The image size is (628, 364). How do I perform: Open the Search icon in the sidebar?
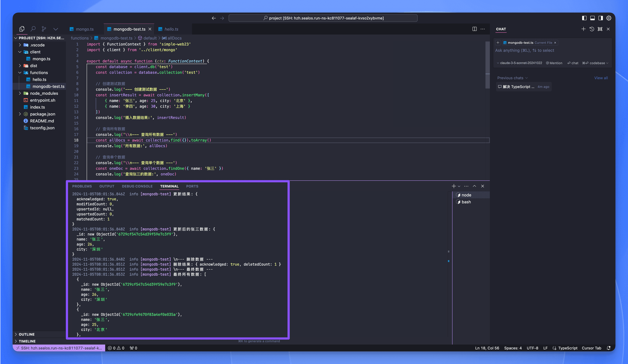click(x=33, y=29)
